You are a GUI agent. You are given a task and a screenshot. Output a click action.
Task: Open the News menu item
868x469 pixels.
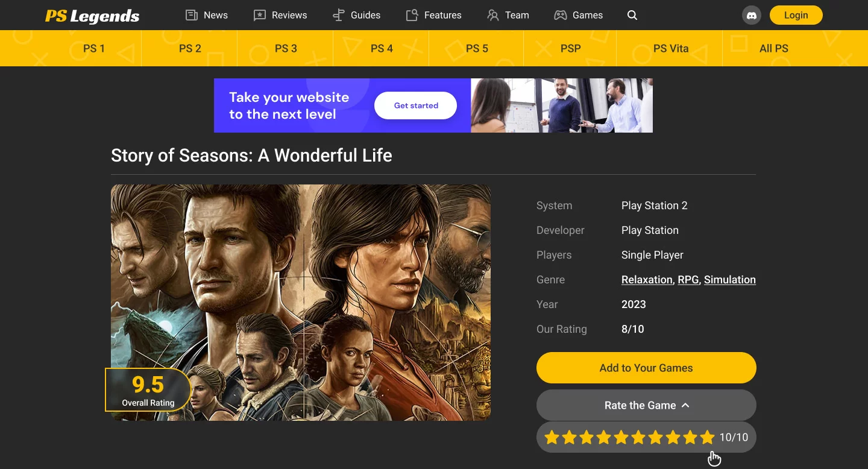[x=207, y=15]
